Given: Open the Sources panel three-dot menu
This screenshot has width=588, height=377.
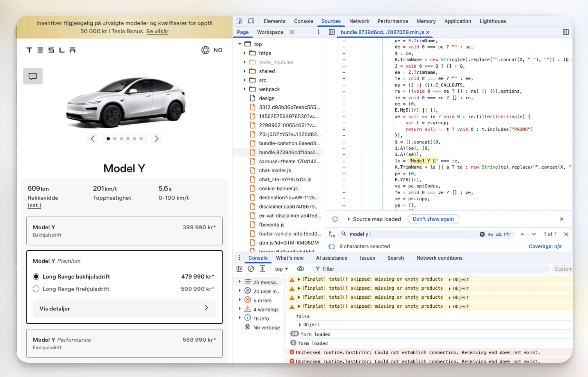Looking at the screenshot, I should pos(318,32).
